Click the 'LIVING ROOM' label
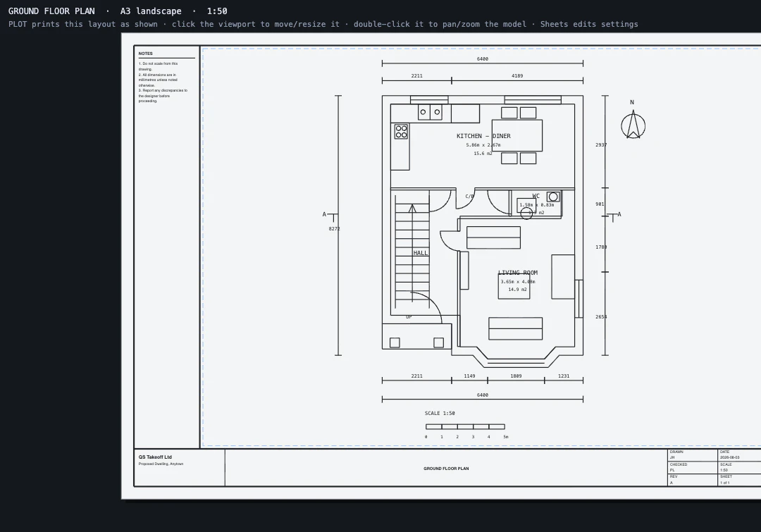This screenshot has width=761, height=532. click(x=518, y=273)
